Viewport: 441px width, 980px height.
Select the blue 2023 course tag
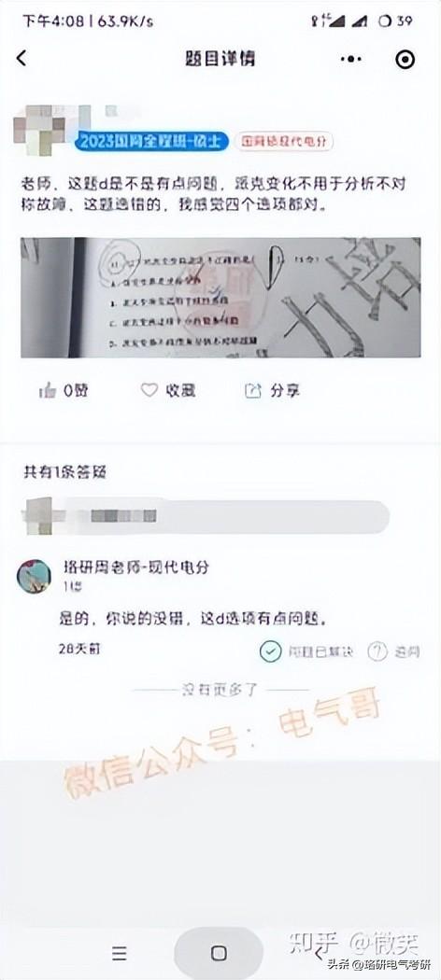pyautogui.click(x=150, y=142)
